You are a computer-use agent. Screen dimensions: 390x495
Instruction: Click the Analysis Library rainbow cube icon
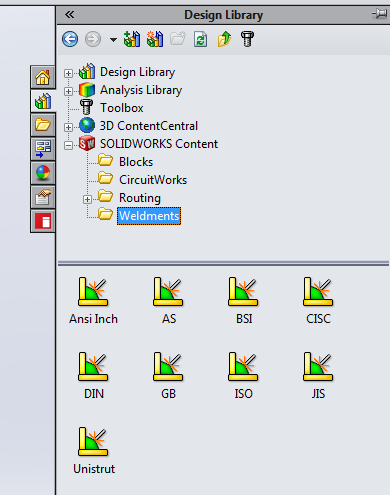(87, 90)
